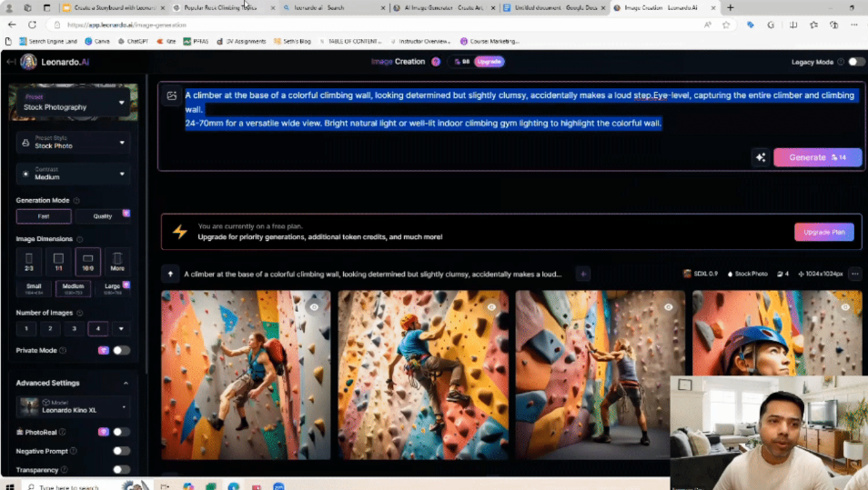Toggle the Legacy Mode switch
The height and width of the screenshot is (490, 868).
pyautogui.click(x=856, y=62)
